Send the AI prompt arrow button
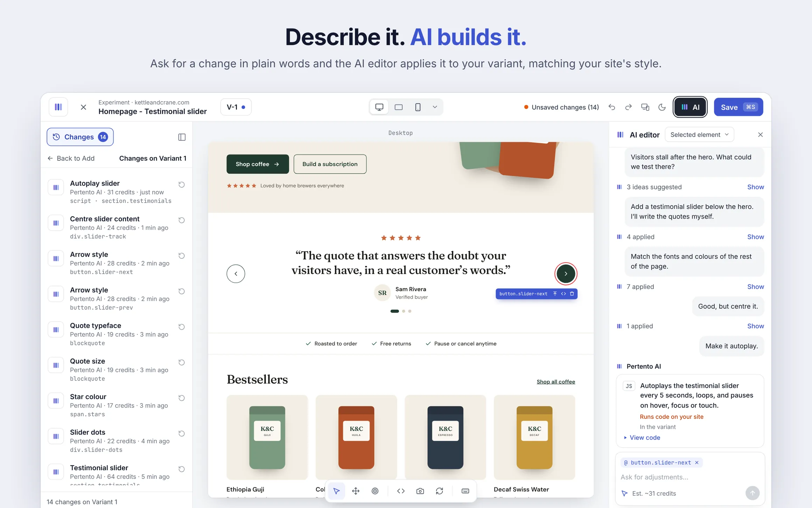The height and width of the screenshot is (508, 812). [x=752, y=493]
